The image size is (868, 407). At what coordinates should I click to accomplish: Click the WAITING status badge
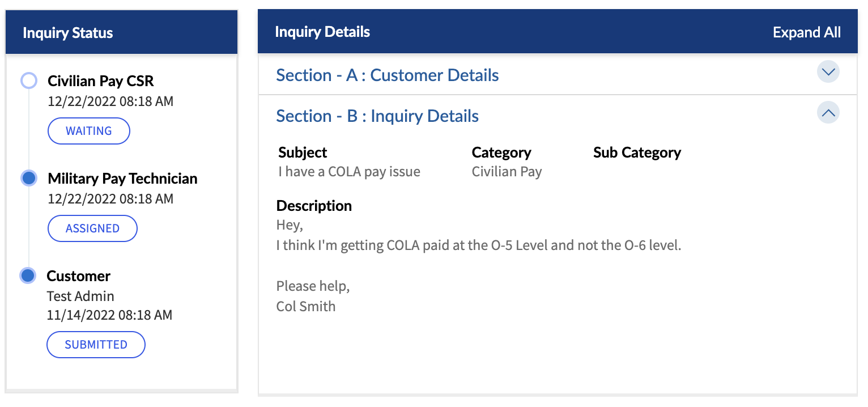(89, 131)
